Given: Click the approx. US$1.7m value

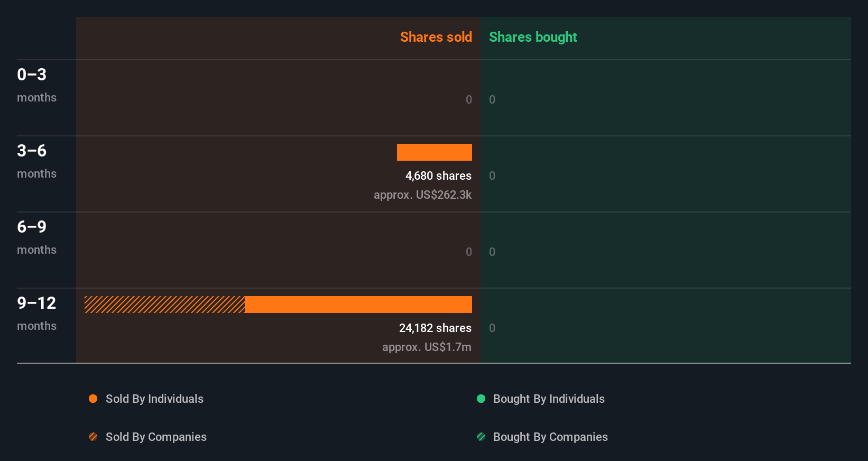Looking at the screenshot, I should point(427,347).
